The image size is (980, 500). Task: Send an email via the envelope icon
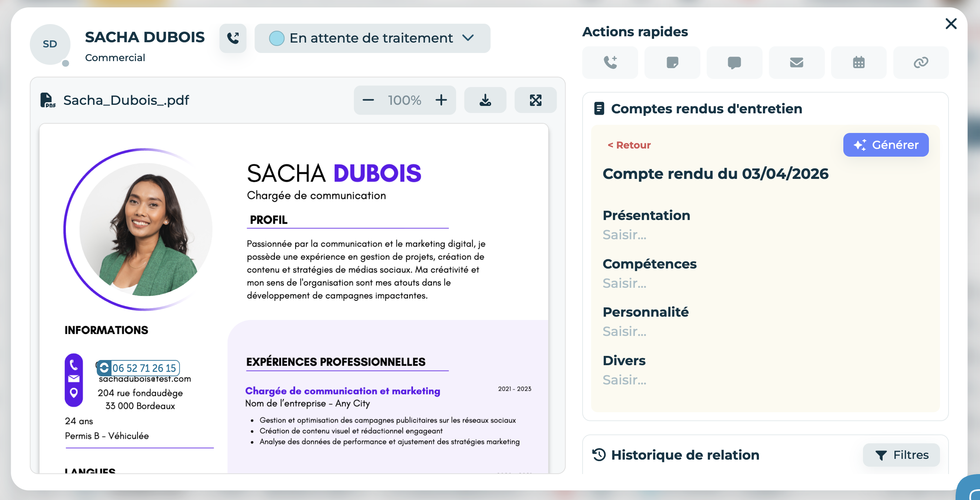click(x=796, y=62)
